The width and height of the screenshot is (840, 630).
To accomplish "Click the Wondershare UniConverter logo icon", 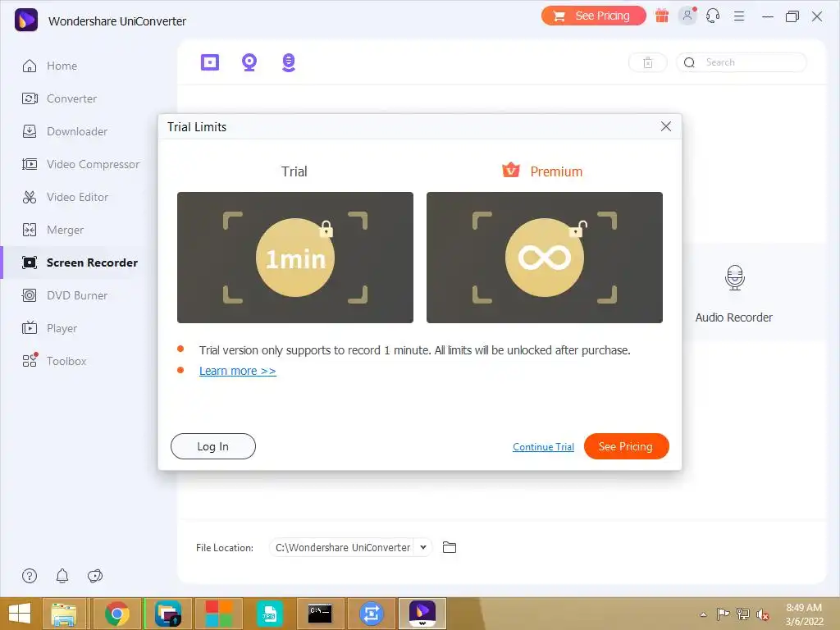I will click(x=25, y=21).
